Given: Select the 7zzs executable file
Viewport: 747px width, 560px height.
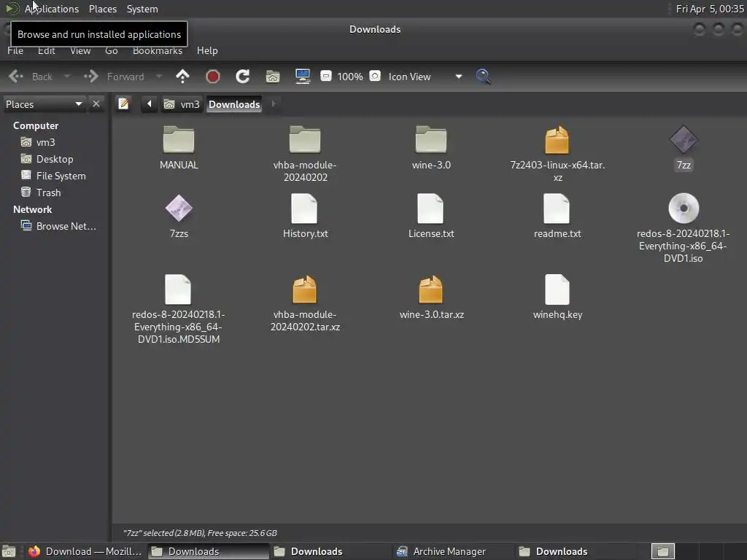Looking at the screenshot, I should pyautogui.click(x=179, y=216).
